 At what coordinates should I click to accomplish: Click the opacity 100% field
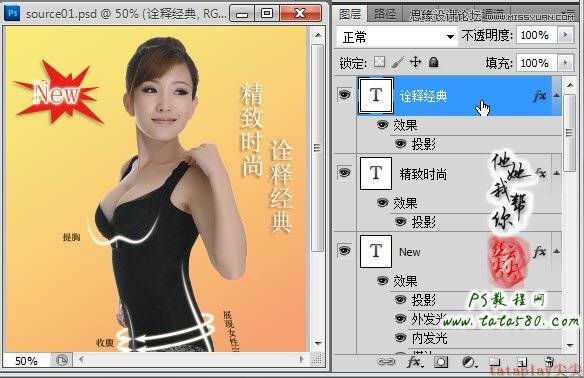(x=536, y=35)
